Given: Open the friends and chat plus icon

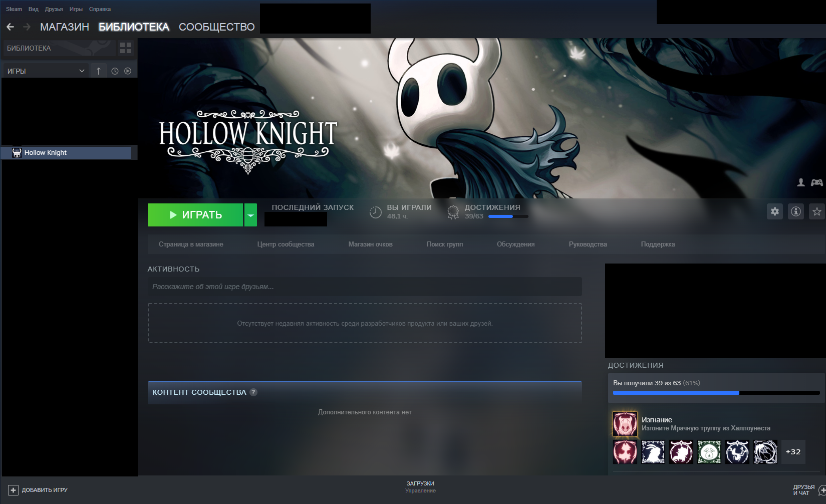Looking at the screenshot, I should (822, 490).
